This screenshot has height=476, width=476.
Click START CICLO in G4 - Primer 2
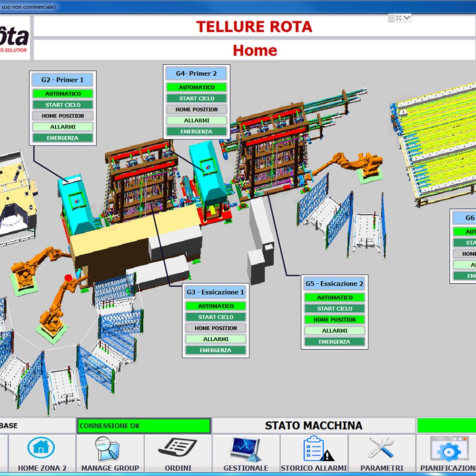pos(197,99)
